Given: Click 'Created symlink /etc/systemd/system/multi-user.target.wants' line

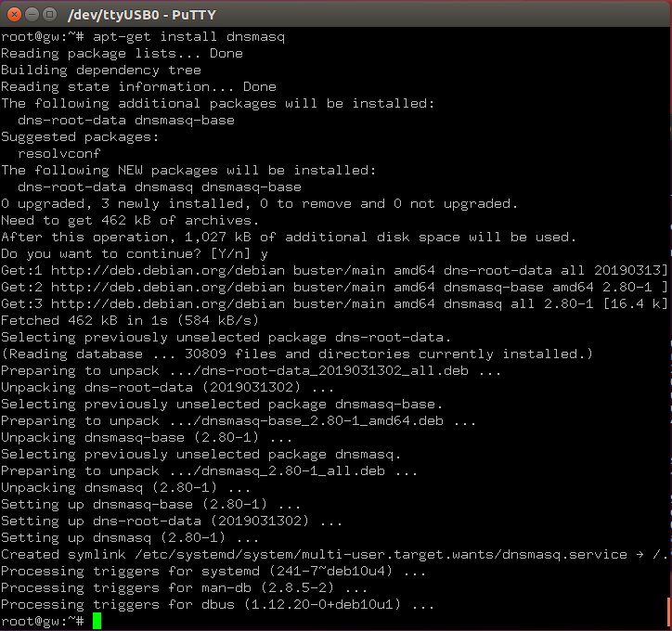Looking at the screenshot, I should 335,555.
